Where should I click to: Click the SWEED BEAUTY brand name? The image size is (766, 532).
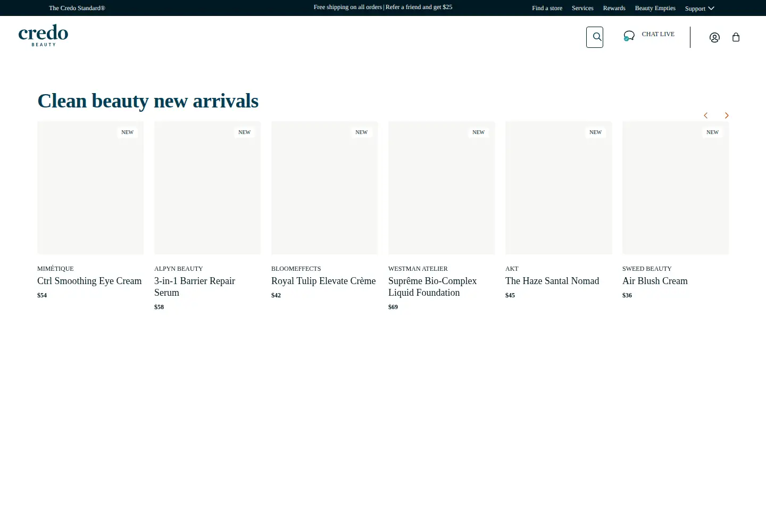click(647, 269)
